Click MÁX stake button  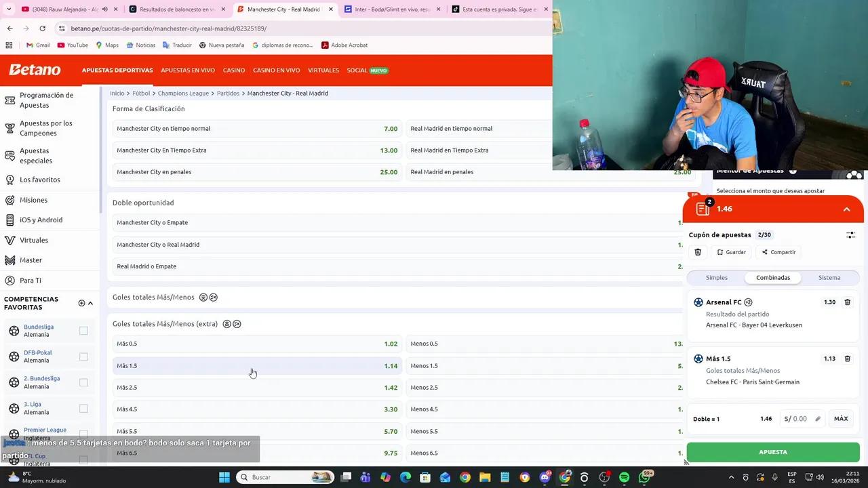coord(841,419)
